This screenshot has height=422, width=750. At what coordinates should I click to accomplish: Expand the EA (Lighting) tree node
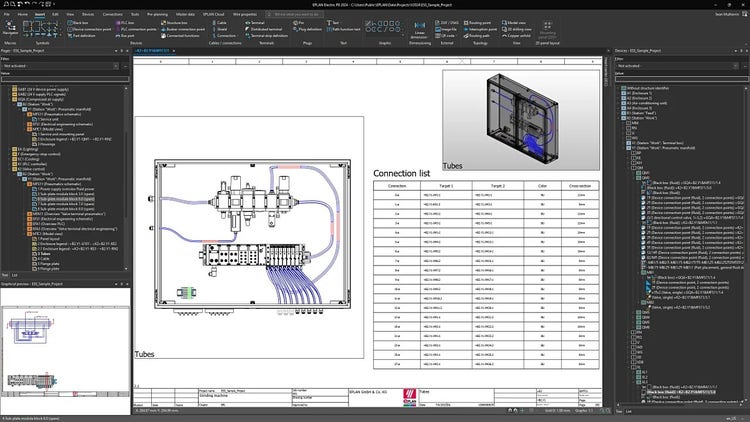7,149
